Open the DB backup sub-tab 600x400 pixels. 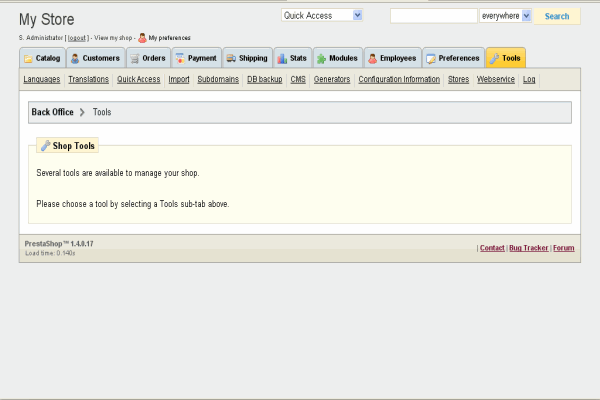(264, 79)
